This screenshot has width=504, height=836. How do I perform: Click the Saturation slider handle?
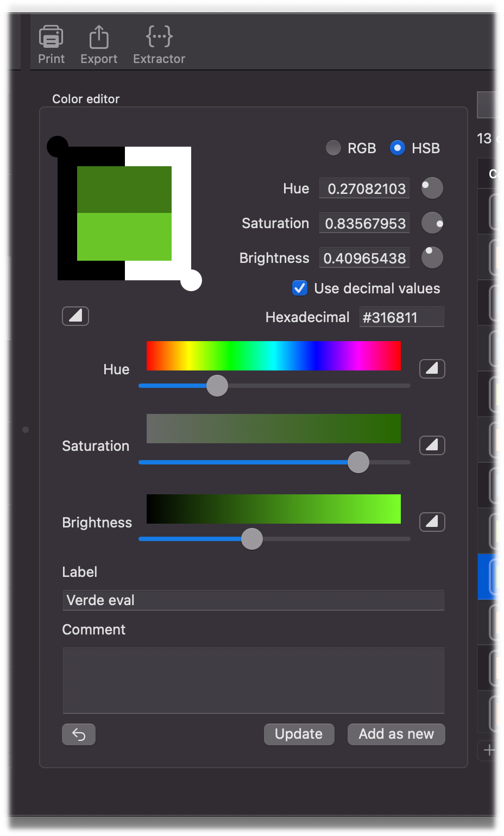point(358,462)
